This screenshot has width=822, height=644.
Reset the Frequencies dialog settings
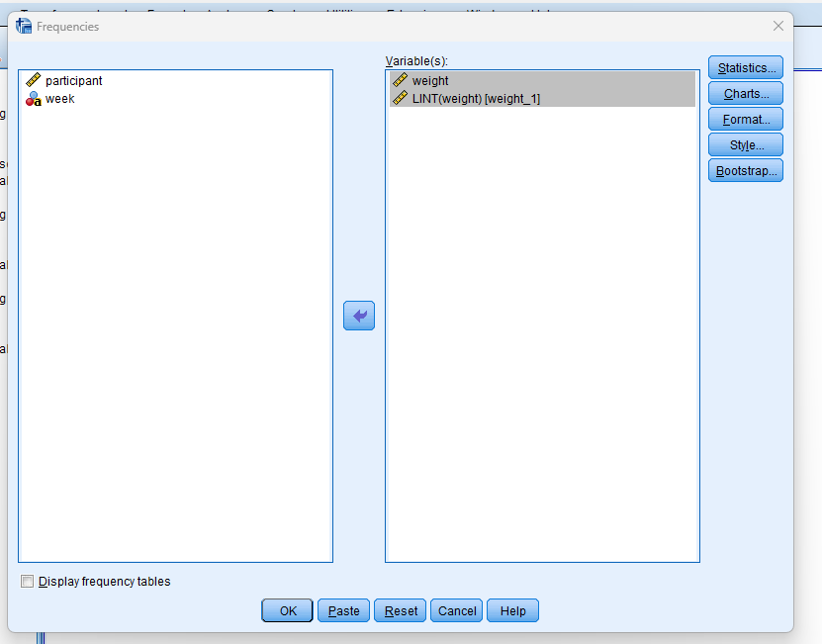(x=401, y=611)
